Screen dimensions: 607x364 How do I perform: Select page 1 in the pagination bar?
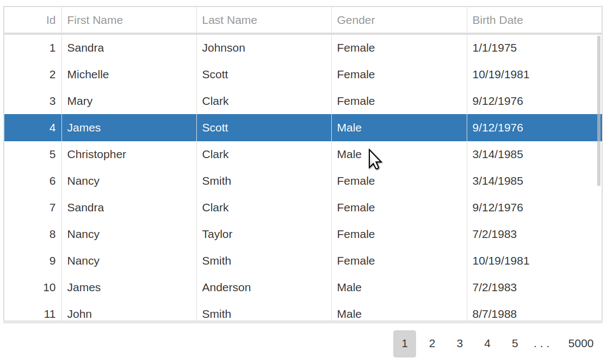pyautogui.click(x=405, y=343)
